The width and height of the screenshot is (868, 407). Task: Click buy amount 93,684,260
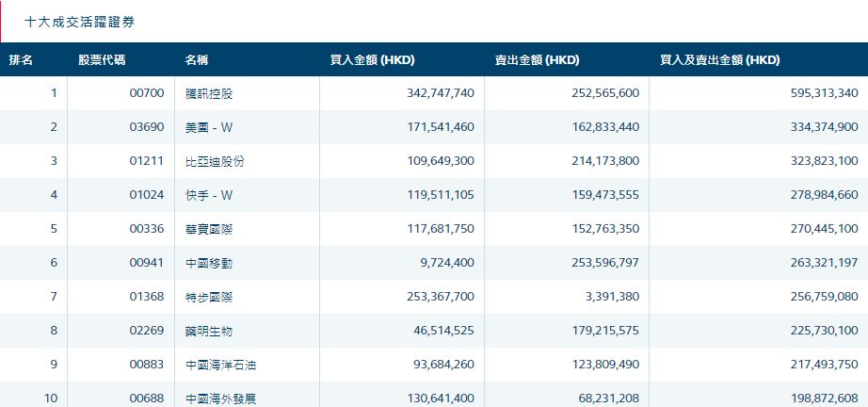click(444, 365)
